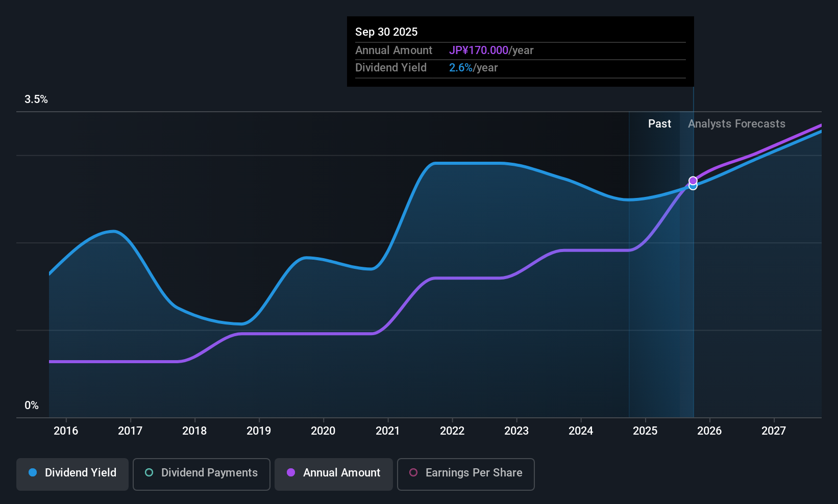The height and width of the screenshot is (504, 838).
Task: Click the JP¥170.000/year tooltip value
Action: (x=491, y=51)
